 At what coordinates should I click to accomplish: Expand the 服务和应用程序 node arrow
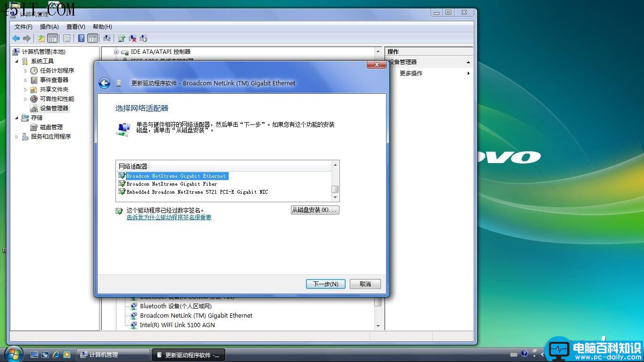[17, 137]
